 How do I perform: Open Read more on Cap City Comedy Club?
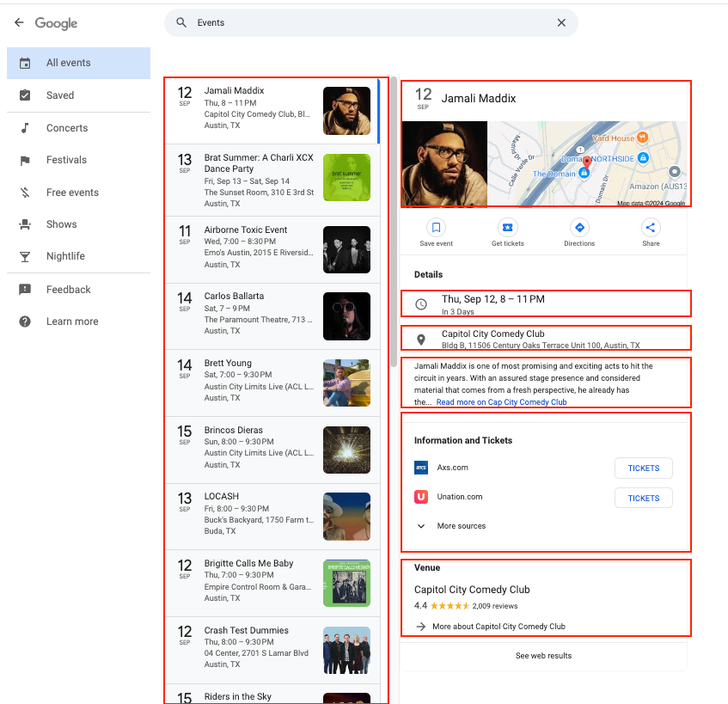click(501, 402)
